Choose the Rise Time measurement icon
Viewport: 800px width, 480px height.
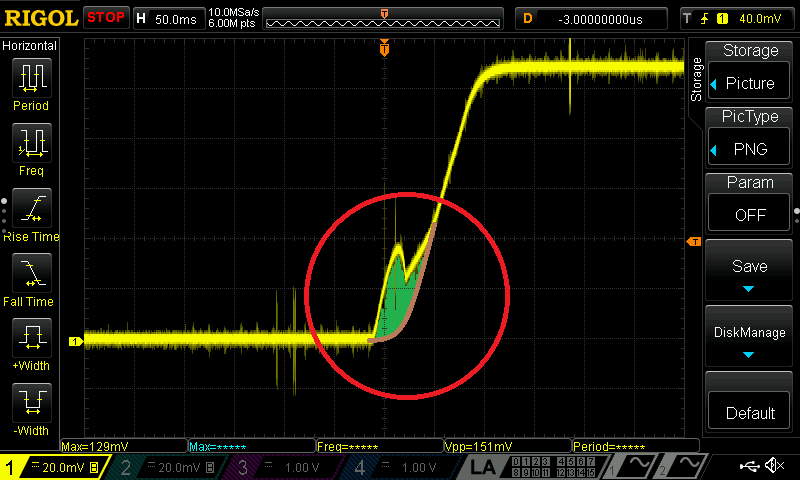(31, 209)
